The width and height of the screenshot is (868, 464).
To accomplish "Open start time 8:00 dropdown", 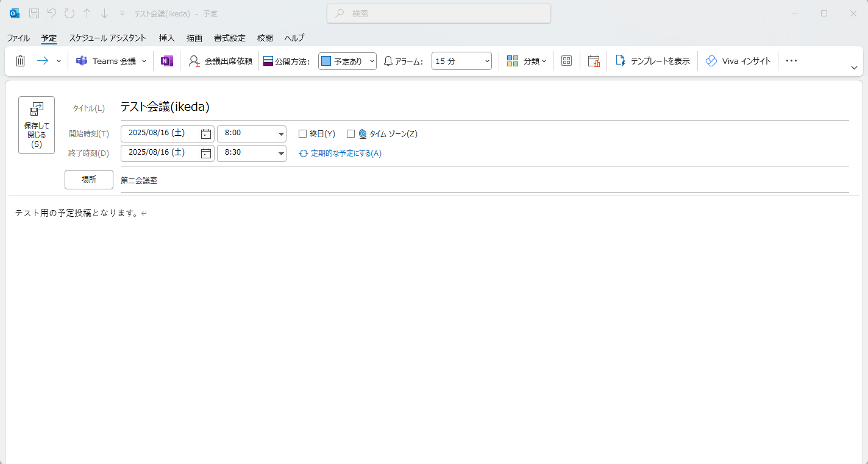I will [281, 134].
